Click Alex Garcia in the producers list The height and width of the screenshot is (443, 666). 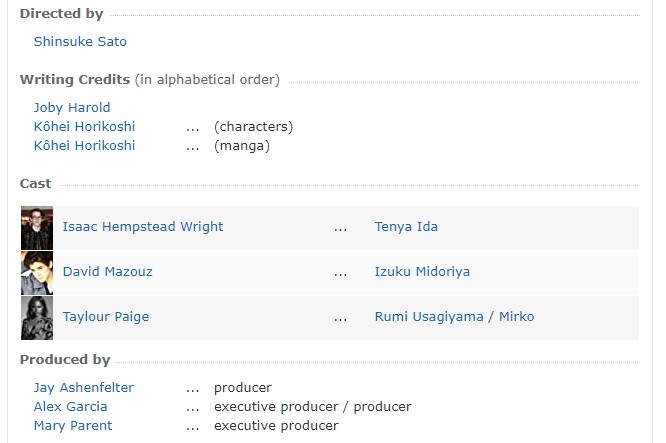coord(71,407)
